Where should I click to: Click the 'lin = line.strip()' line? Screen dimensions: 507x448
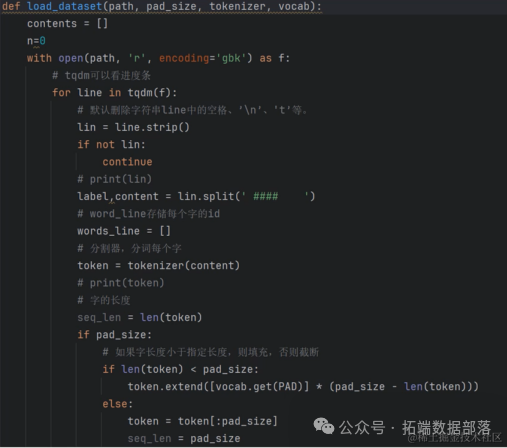pyautogui.click(x=133, y=127)
